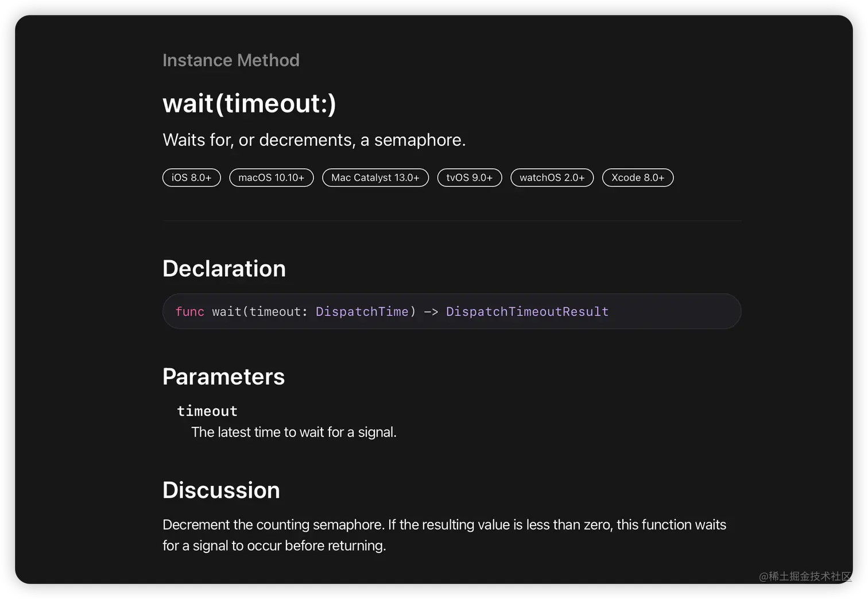Viewport: 868px width, 599px height.
Task: Click the iOS 8.0+ availability badge
Action: 192,178
